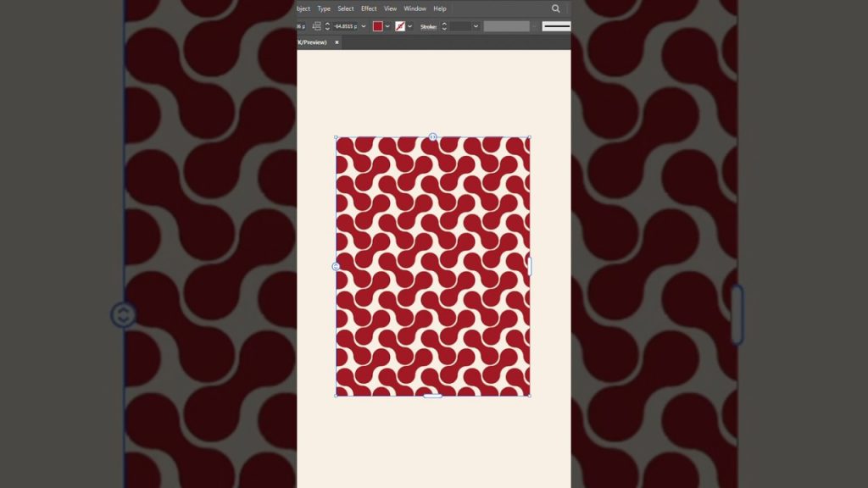Open the Select menu
Image resolution: width=868 pixels, height=488 pixels.
point(346,8)
